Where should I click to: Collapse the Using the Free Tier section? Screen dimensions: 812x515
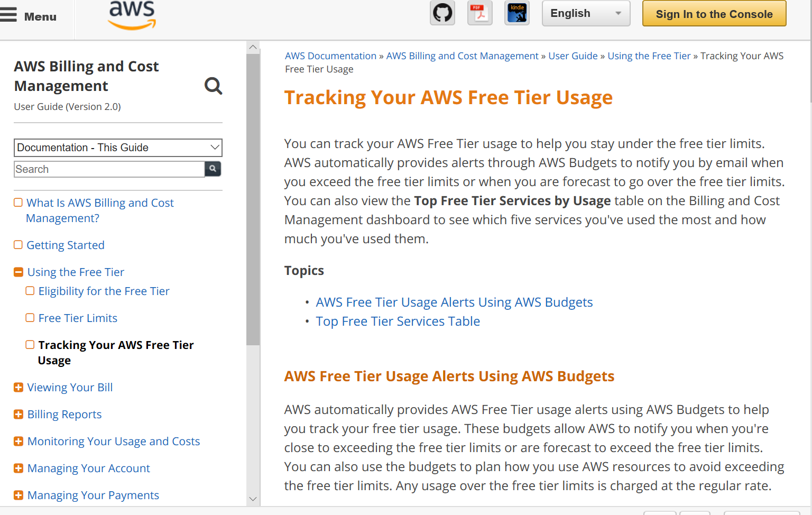tap(19, 272)
